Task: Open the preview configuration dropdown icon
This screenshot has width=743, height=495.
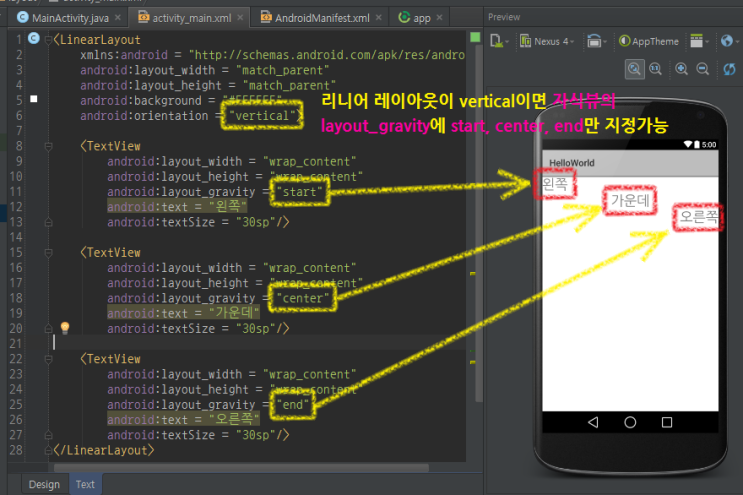Action: coord(499,41)
